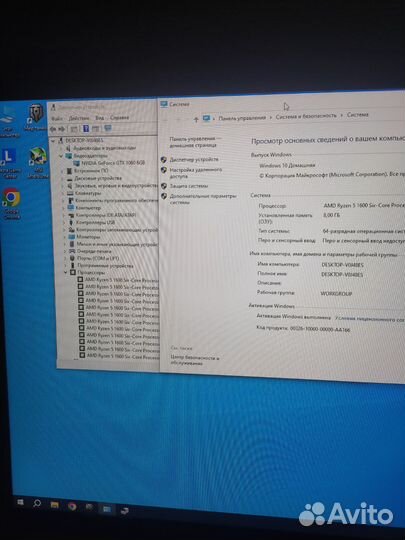Click the WORKGROUP value
The height and width of the screenshot is (540, 405).
point(336,294)
